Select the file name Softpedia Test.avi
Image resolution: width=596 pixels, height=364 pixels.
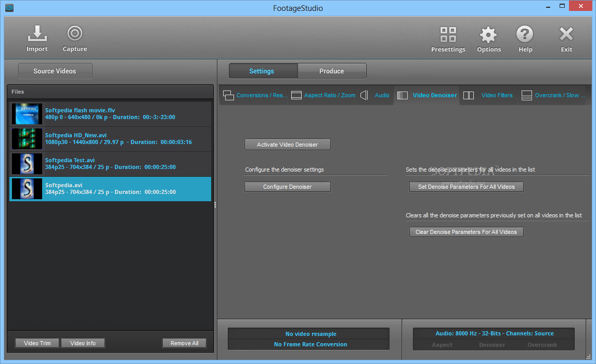(x=70, y=160)
